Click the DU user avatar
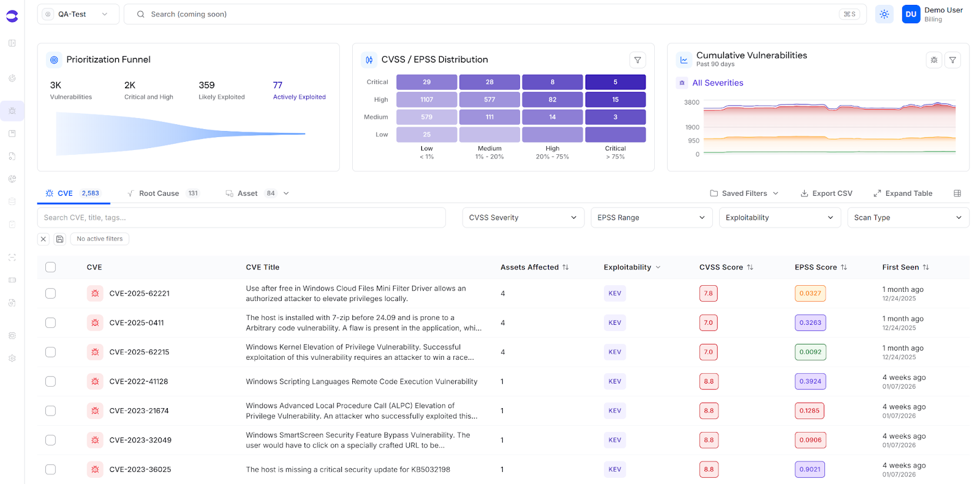Screen dimensions: 980x484 click(x=911, y=14)
